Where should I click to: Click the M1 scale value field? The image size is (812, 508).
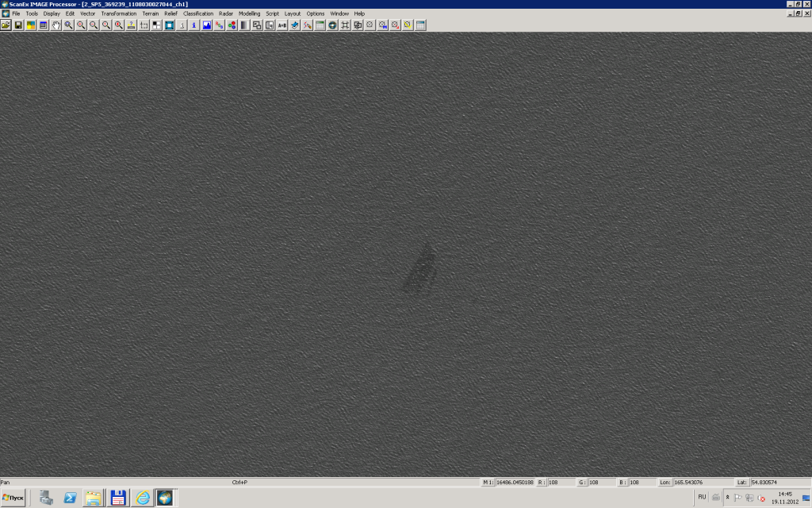pyautogui.click(x=515, y=482)
